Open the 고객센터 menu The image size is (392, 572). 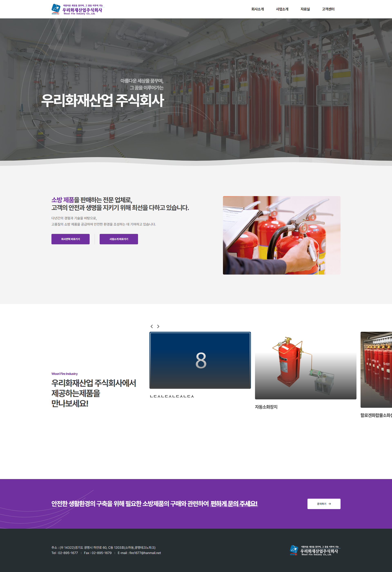328,9
